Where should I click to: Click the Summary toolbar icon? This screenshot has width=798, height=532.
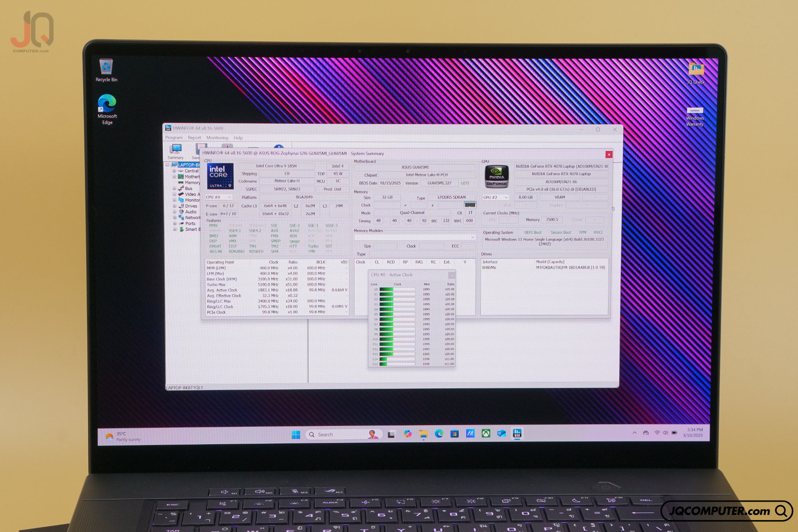[175, 151]
